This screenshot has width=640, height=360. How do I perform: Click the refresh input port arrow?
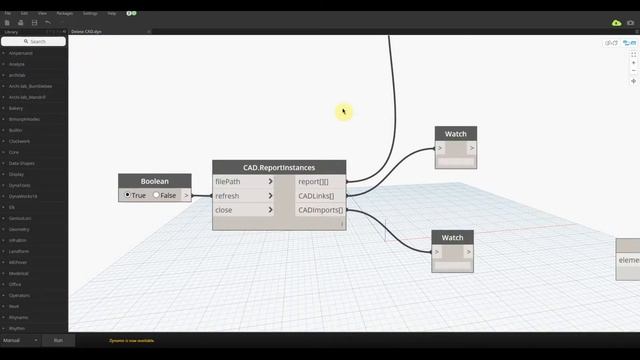coord(270,196)
